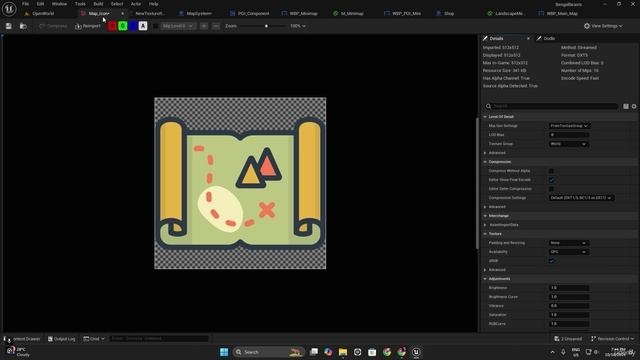Switch to the POI_Component tab
Viewport: 640px width, 360px height.
point(253,13)
